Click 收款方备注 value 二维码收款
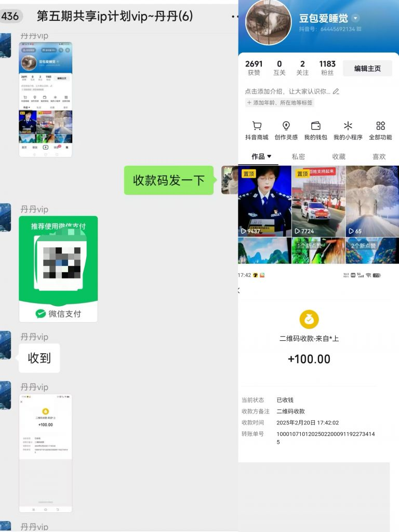 [x=291, y=411]
